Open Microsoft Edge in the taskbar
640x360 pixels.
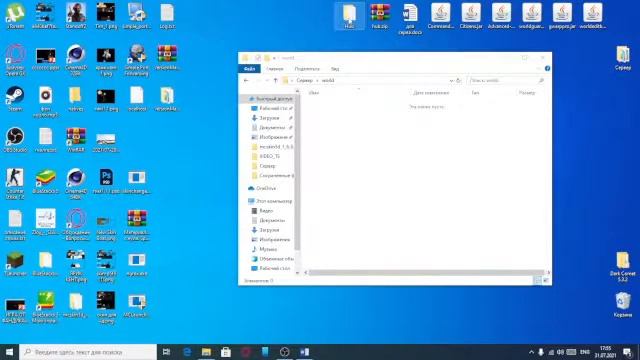click(187, 352)
